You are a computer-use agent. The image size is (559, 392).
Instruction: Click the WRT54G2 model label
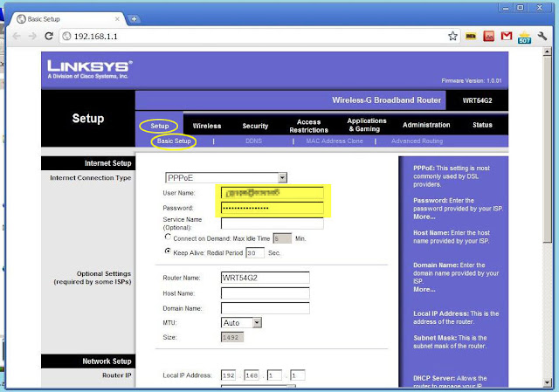(477, 100)
